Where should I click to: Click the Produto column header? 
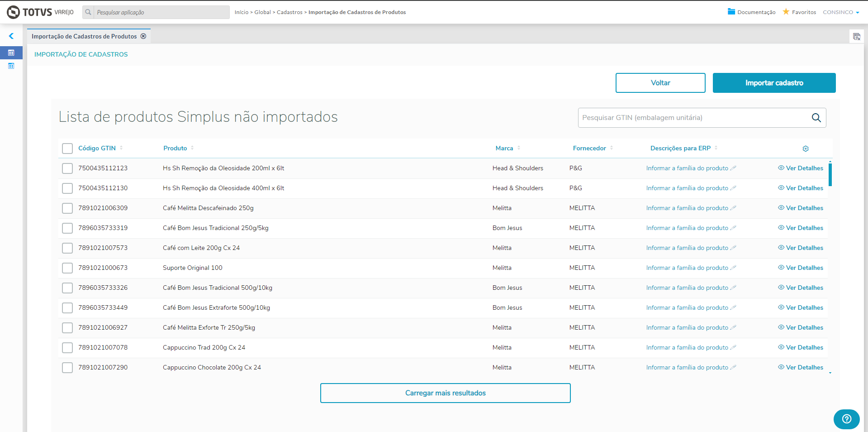[175, 148]
